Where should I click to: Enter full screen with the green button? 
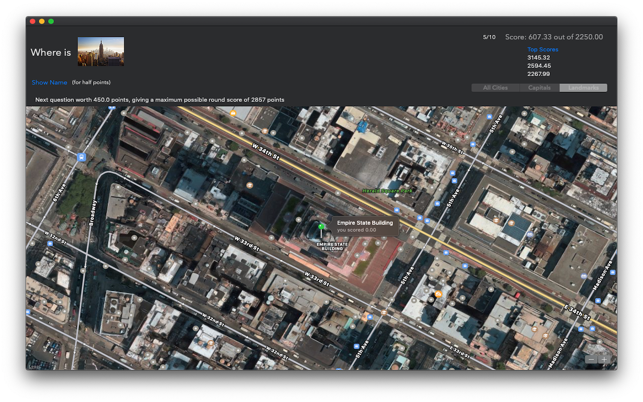click(x=51, y=21)
